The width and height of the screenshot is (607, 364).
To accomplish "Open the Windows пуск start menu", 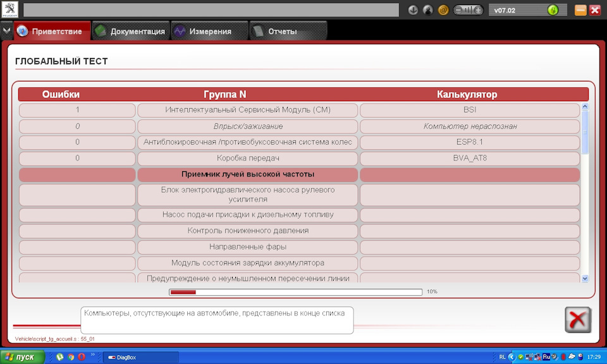I will (x=22, y=357).
